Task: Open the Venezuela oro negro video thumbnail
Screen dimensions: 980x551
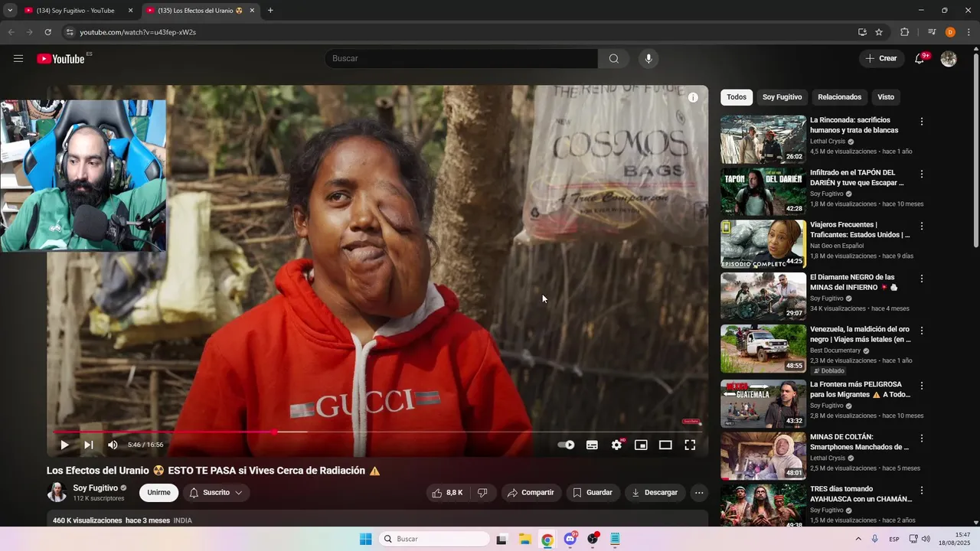Action: tap(763, 348)
